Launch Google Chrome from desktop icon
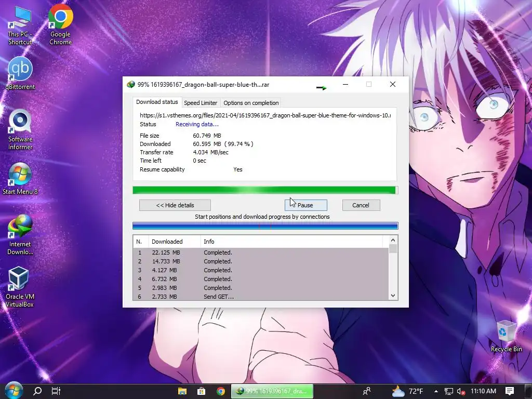This screenshot has width=532, height=399. pyautogui.click(x=60, y=25)
